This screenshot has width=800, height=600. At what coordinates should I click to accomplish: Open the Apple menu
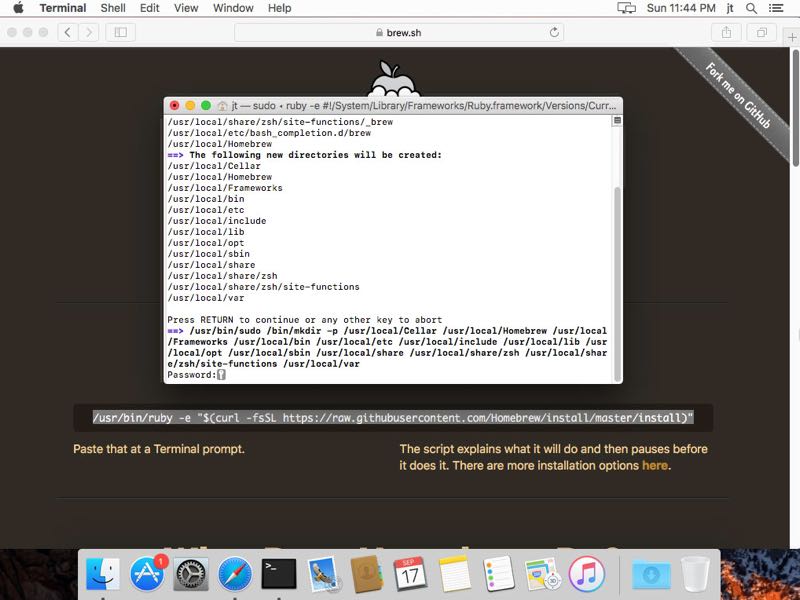click(x=18, y=8)
